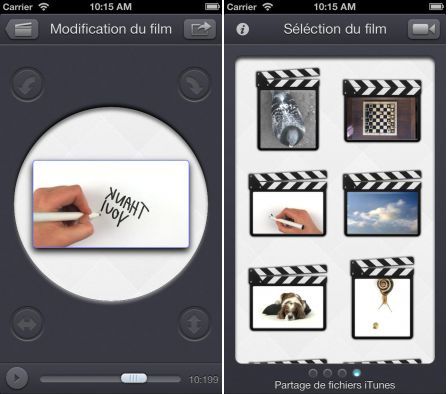Click the playback slider handle
Image resolution: width=448 pixels, height=394 pixels.
(134, 378)
